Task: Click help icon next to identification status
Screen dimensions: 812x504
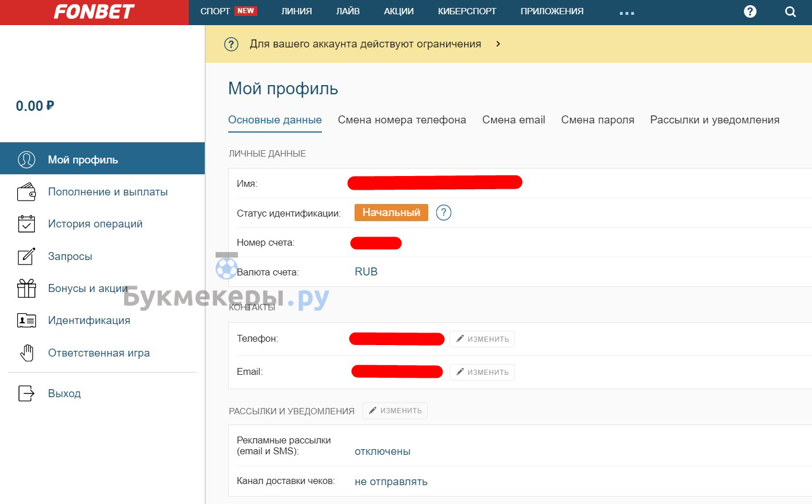Action: point(444,213)
